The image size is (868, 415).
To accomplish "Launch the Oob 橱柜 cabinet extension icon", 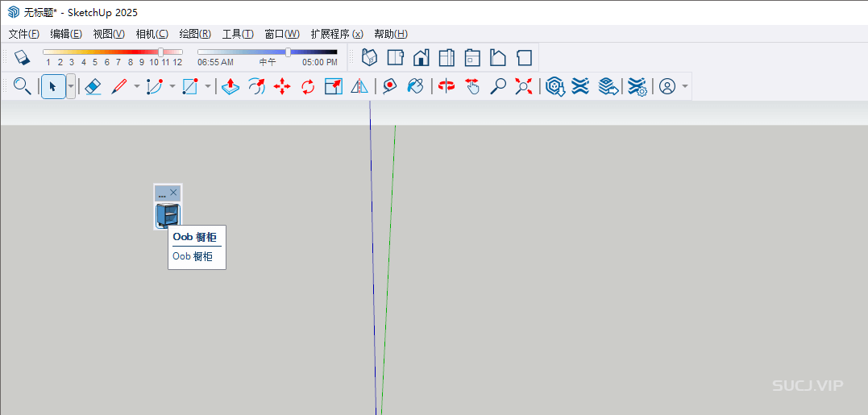I will click(168, 216).
